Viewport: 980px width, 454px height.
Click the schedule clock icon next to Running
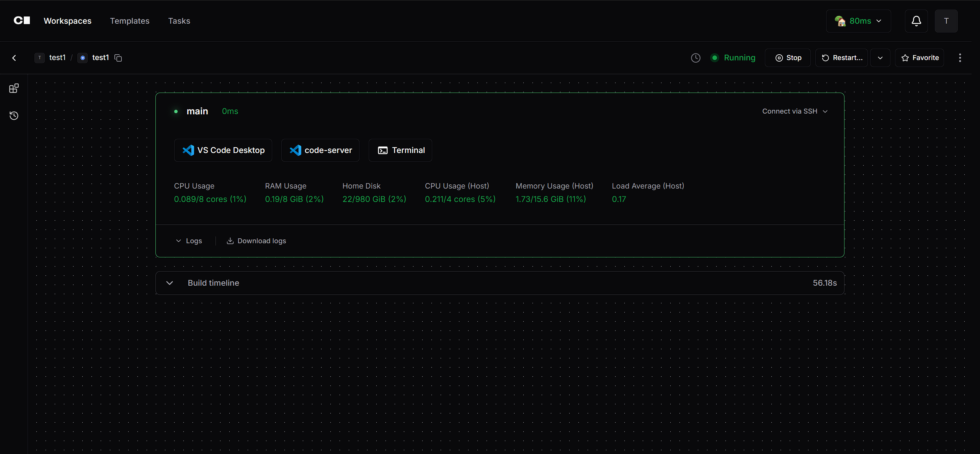pyautogui.click(x=696, y=58)
